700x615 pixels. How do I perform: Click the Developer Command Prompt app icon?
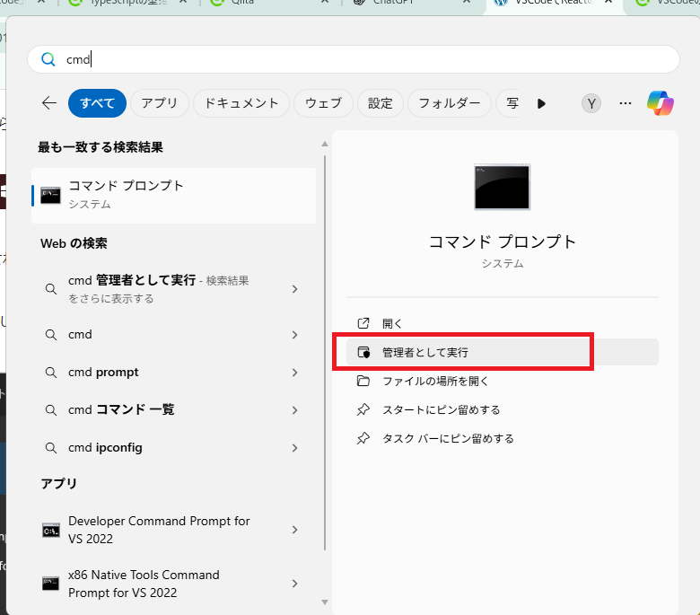(x=51, y=530)
